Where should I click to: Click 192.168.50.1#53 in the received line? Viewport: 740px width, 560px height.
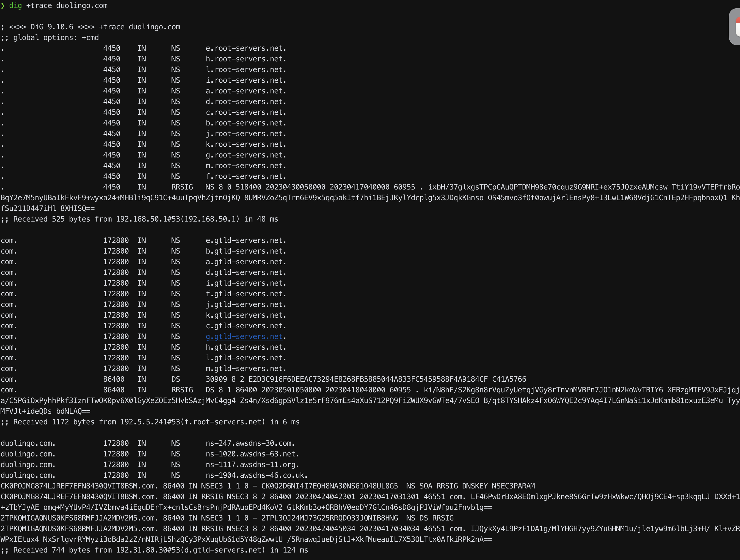[148, 219]
